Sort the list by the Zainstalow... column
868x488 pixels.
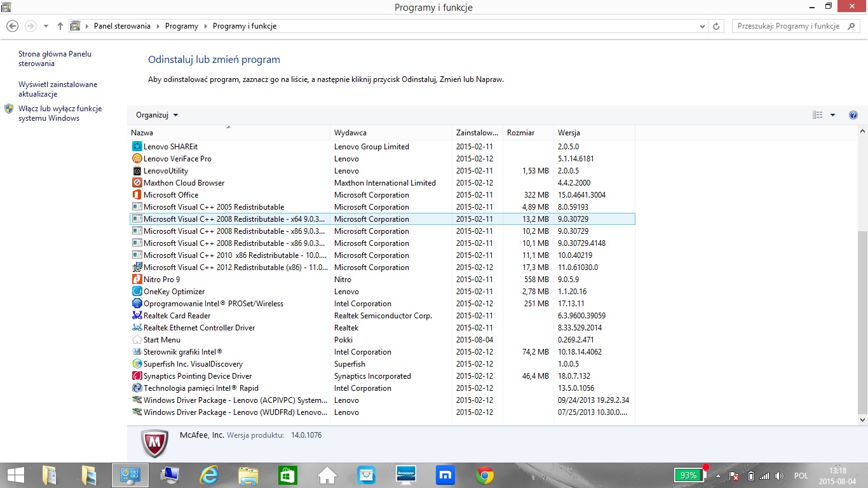click(x=477, y=133)
